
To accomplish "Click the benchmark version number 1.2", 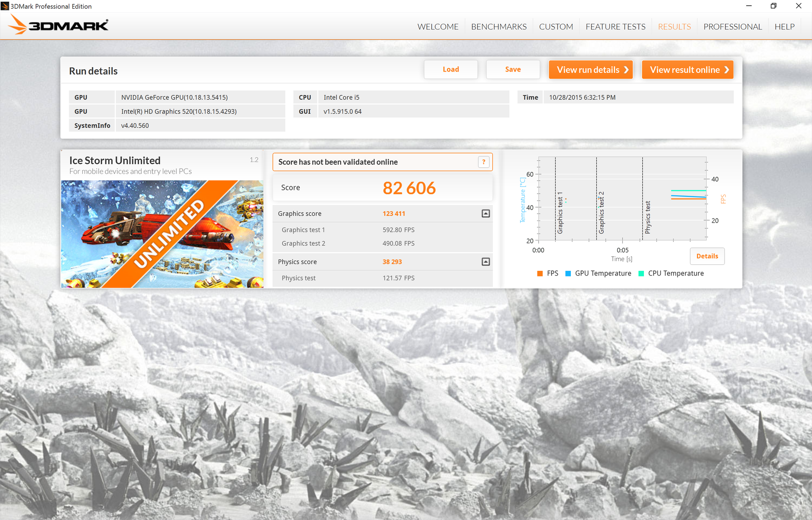I will [x=254, y=160].
